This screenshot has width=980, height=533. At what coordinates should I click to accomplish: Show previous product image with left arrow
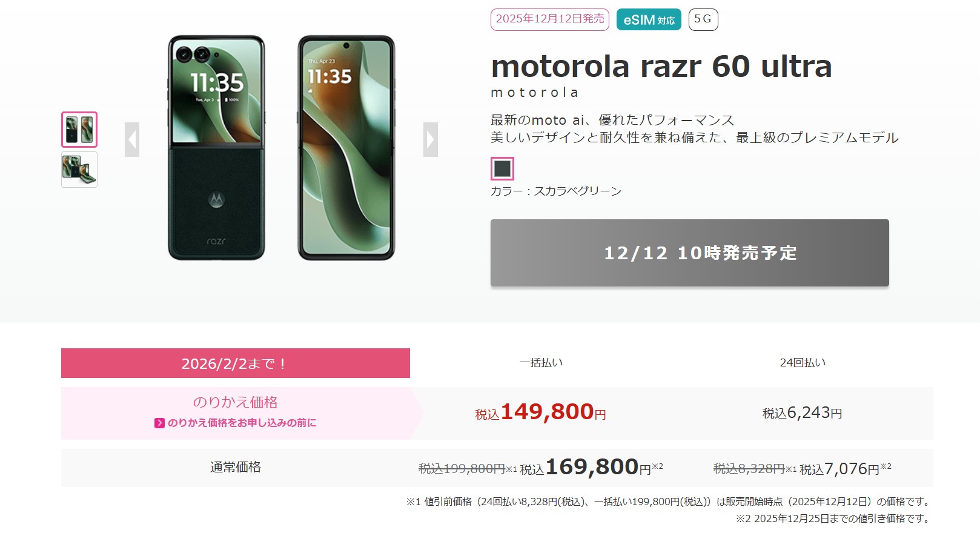(x=132, y=140)
